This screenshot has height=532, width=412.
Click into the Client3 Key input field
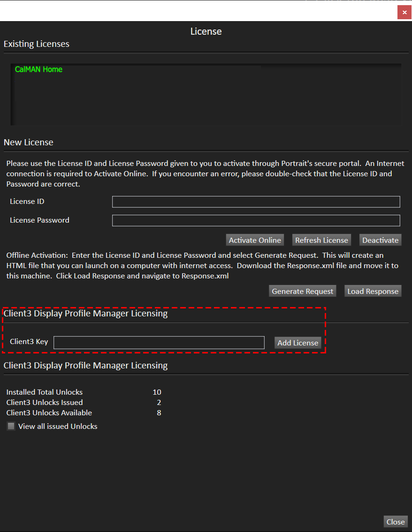159,343
